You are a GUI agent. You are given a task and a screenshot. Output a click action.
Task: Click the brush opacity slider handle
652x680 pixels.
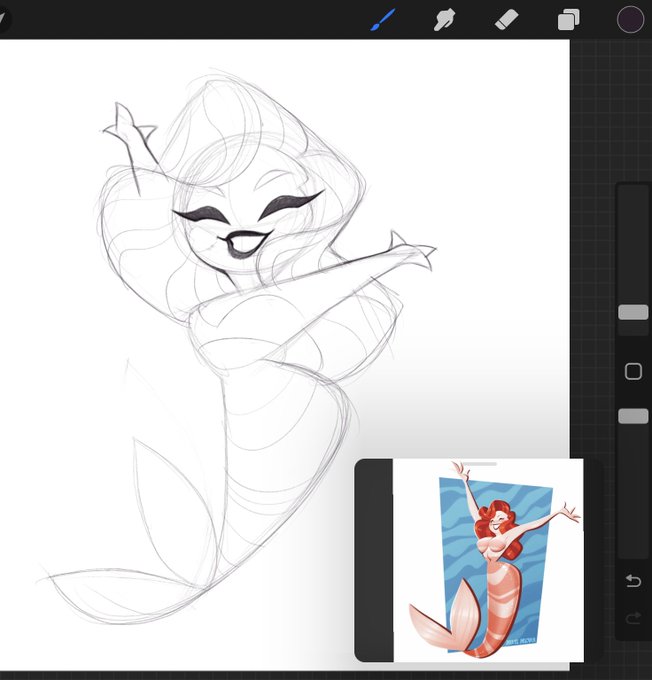633,416
